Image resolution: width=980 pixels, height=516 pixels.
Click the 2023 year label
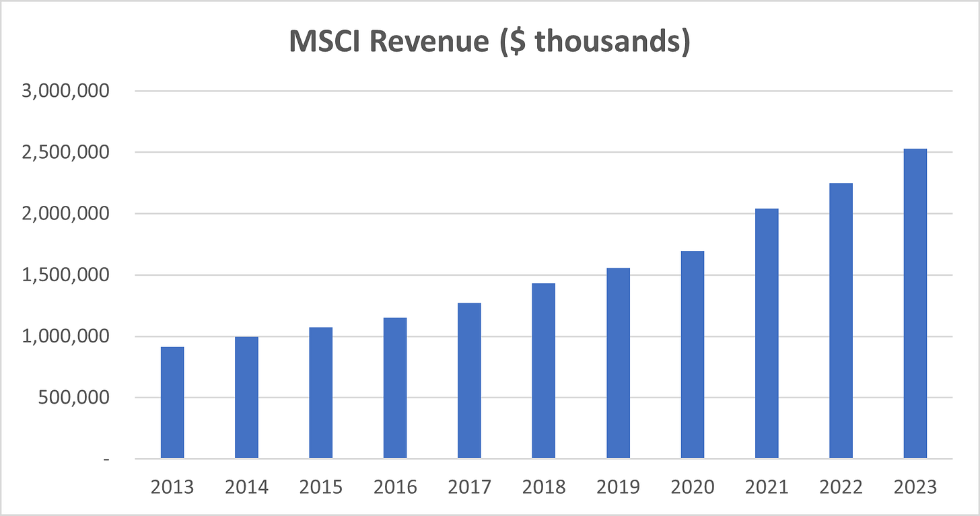[915, 486]
